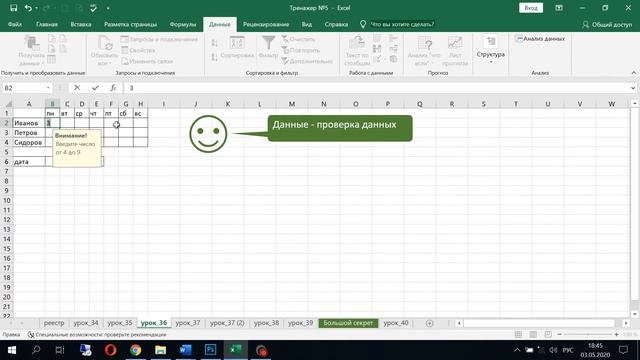Click the Анализ данных button
Viewport: 640px width, 360px height.
tap(540, 39)
